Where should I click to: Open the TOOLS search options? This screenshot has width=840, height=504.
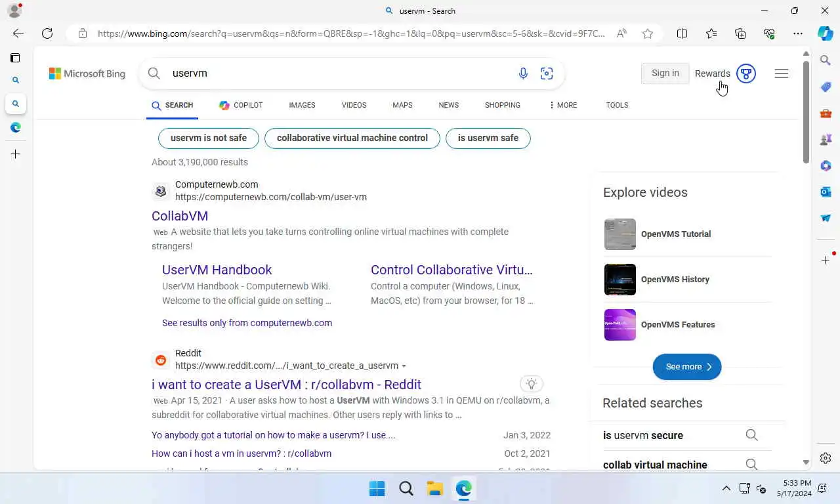click(617, 105)
